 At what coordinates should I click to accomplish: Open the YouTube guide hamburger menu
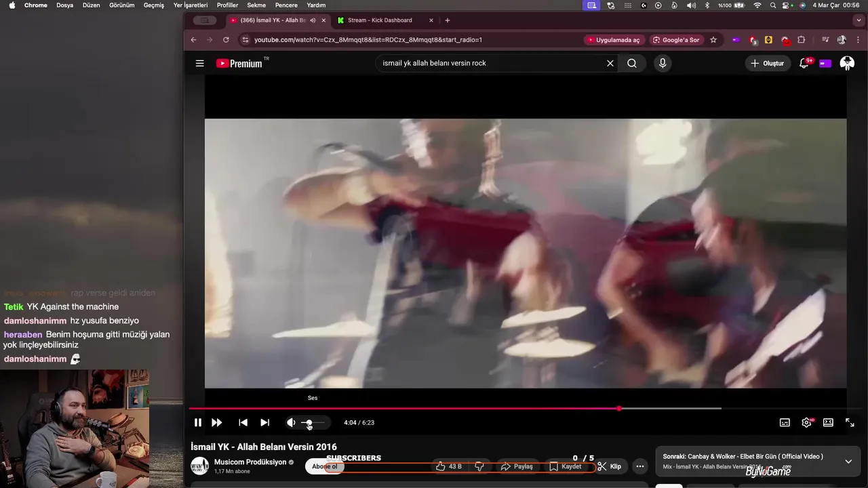pyautogui.click(x=199, y=63)
